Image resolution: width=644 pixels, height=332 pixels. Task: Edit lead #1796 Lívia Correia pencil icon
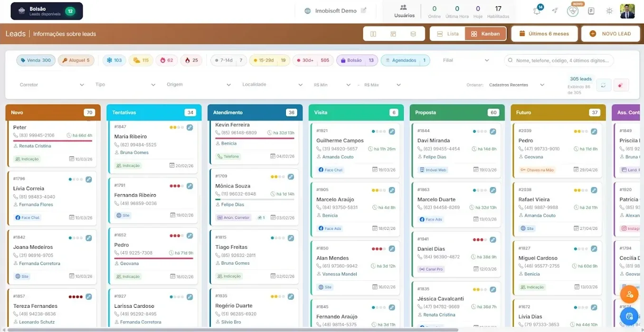tap(89, 180)
